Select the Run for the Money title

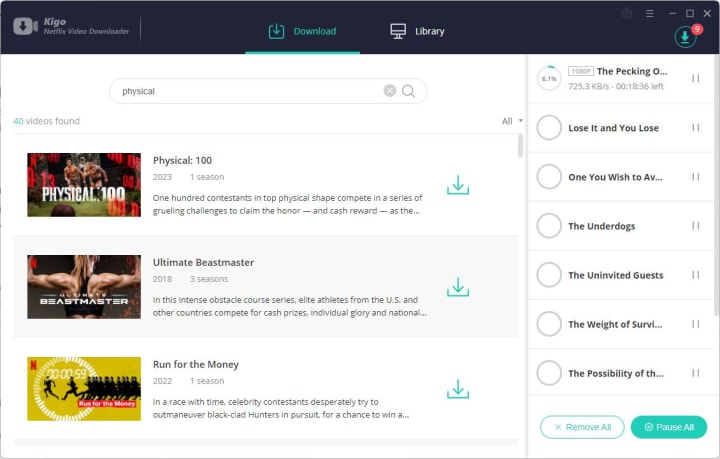[x=196, y=364]
